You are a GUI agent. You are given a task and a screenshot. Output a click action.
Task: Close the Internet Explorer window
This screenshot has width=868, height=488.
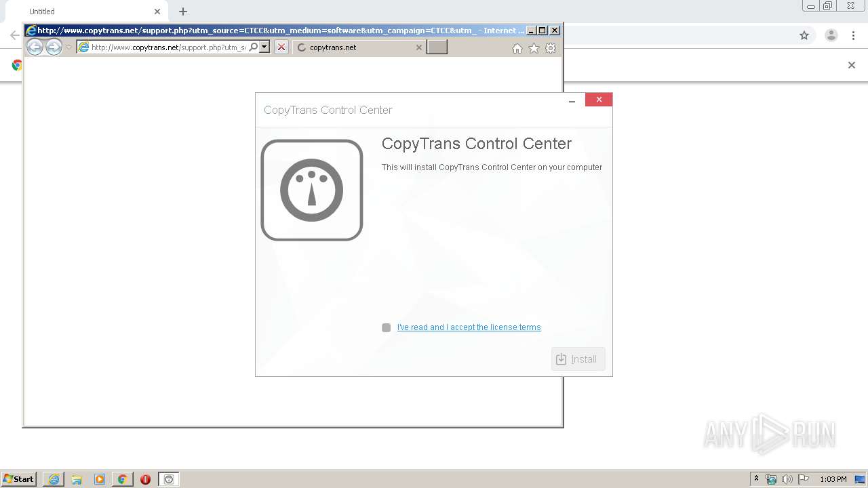[554, 30]
